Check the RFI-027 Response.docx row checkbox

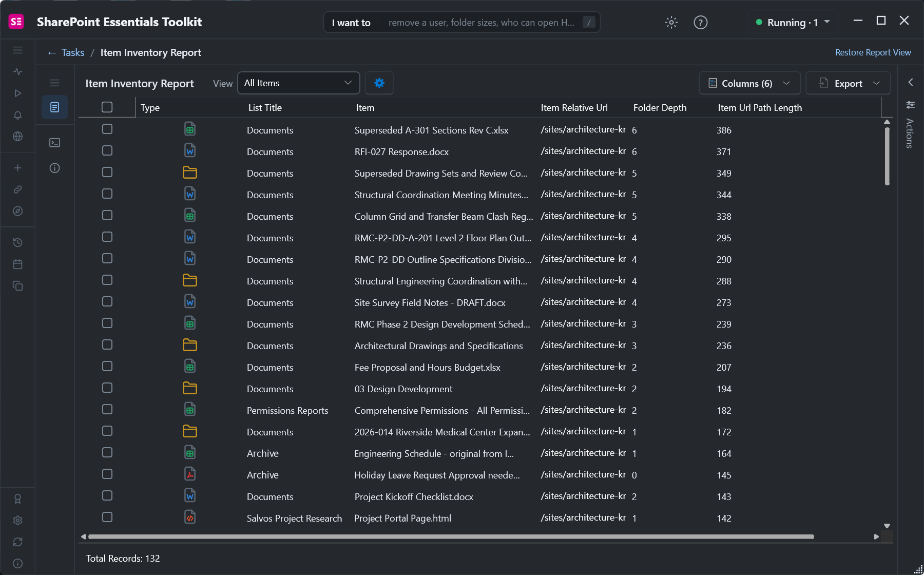coord(107,150)
